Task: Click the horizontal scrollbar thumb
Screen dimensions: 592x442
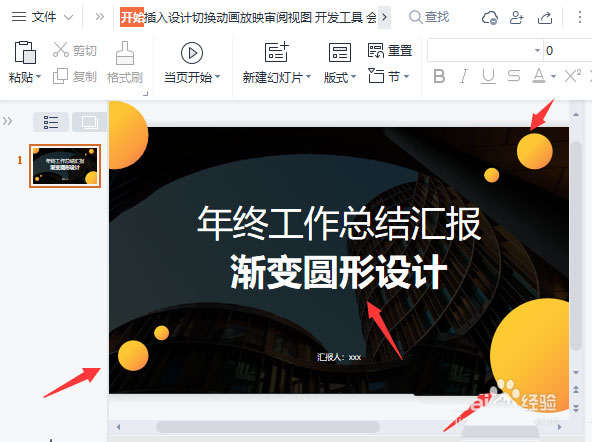Action: [268, 427]
